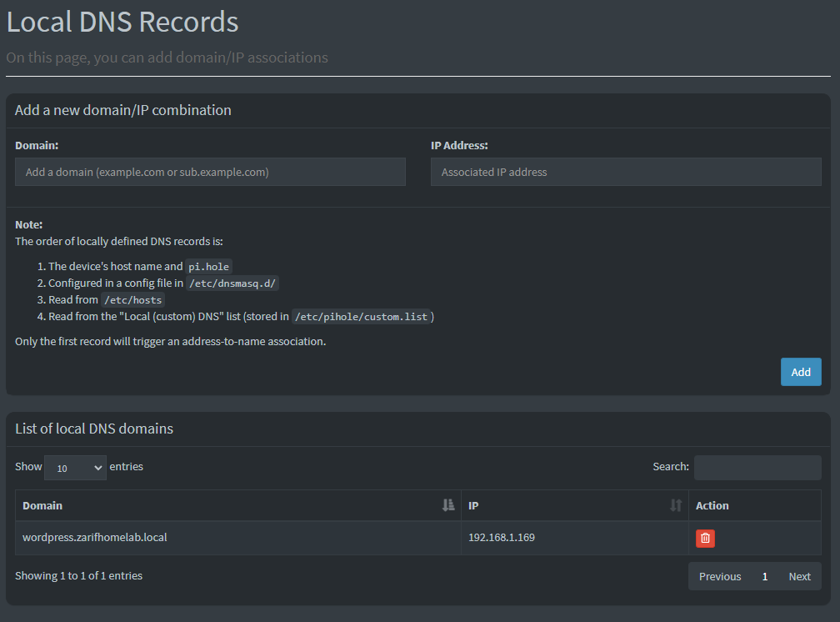Click the Add button
The width and height of the screenshot is (840, 622).
pyautogui.click(x=800, y=372)
